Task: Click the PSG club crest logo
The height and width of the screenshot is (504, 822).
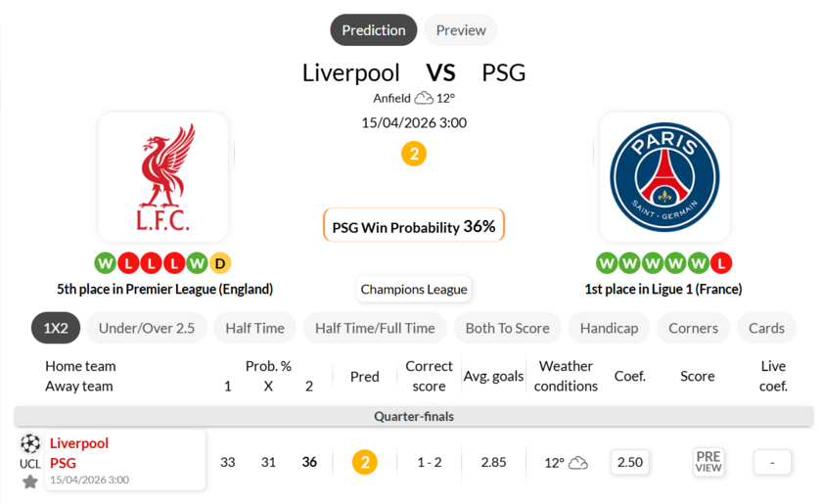Action: [663, 177]
